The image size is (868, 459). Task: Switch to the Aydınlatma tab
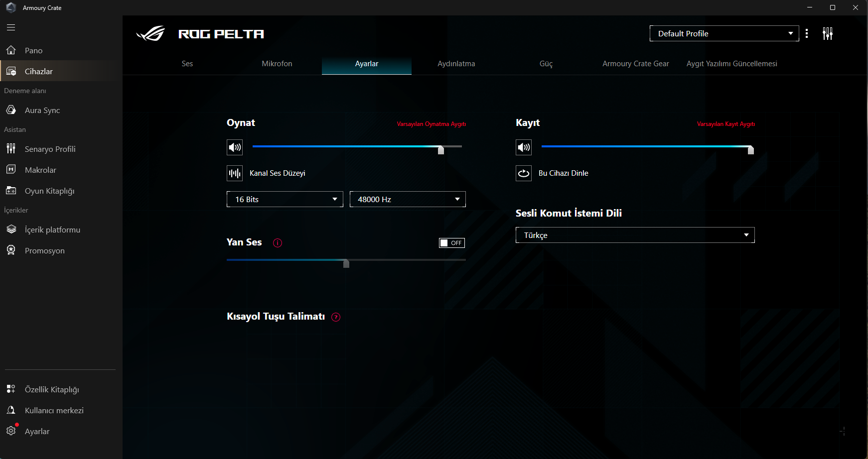point(456,64)
